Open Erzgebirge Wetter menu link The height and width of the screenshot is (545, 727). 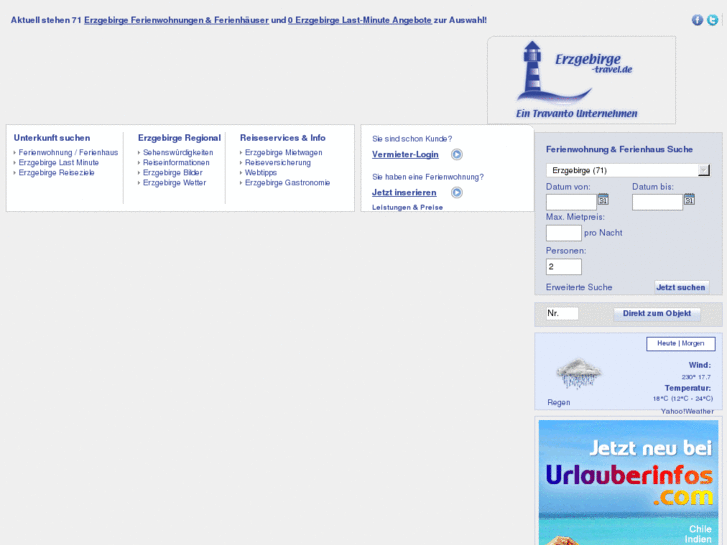pyautogui.click(x=174, y=183)
